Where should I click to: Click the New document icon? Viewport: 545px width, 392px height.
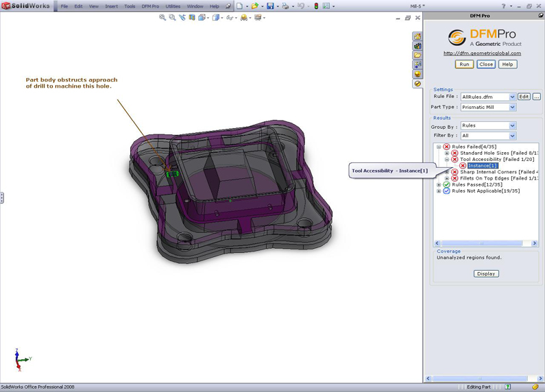[x=240, y=6]
